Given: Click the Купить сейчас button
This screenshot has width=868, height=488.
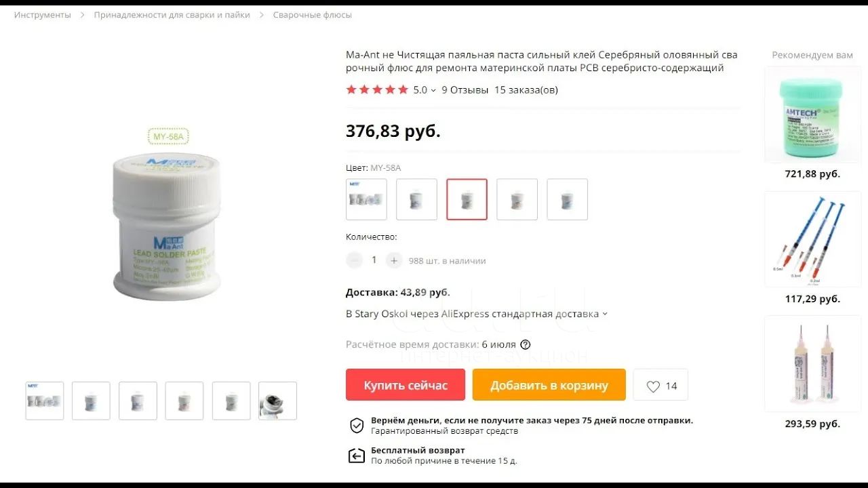Looking at the screenshot, I should click(406, 385).
